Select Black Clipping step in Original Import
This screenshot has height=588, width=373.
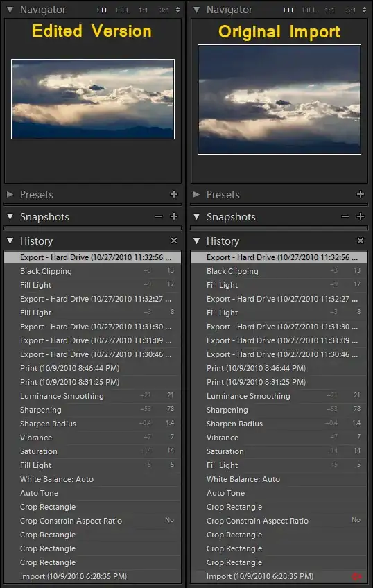pyautogui.click(x=279, y=271)
